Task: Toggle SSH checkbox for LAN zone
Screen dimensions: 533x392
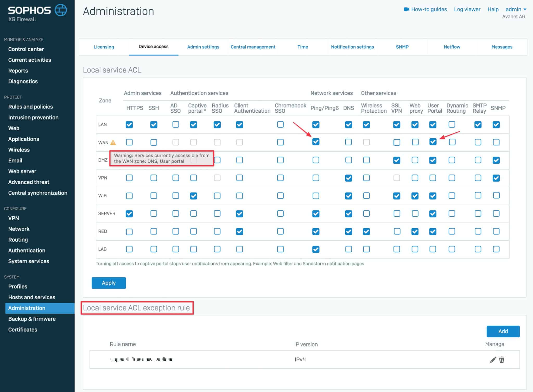Action: [x=154, y=125]
